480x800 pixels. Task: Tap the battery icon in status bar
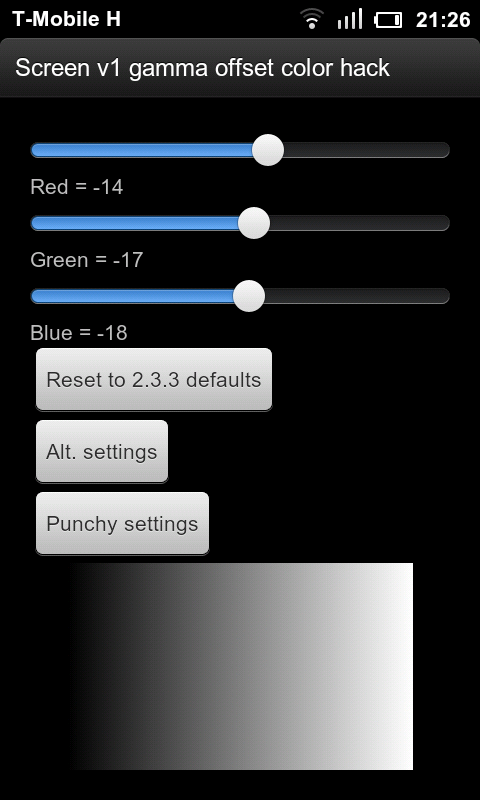(x=388, y=20)
